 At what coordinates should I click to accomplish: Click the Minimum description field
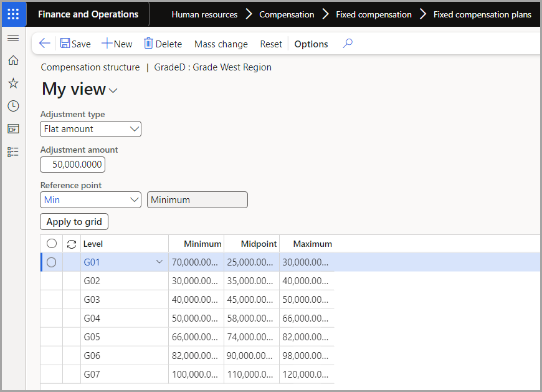[x=197, y=200]
